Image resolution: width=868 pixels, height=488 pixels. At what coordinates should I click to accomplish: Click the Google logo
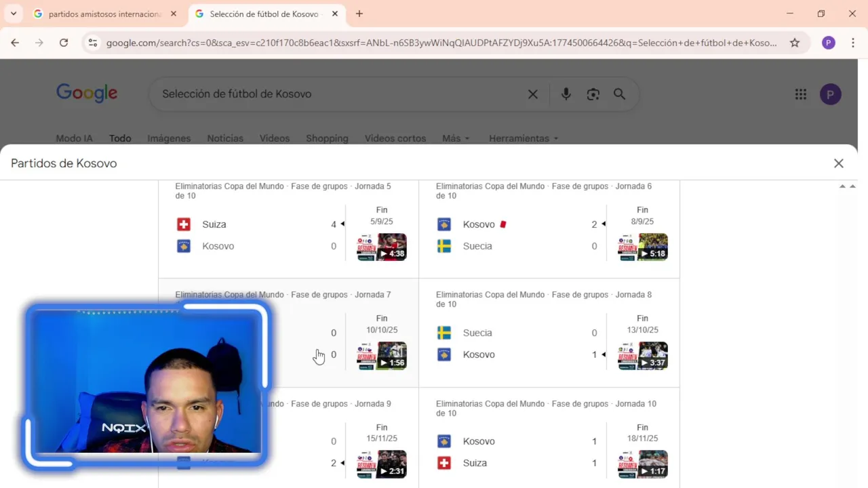tap(87, 94)
